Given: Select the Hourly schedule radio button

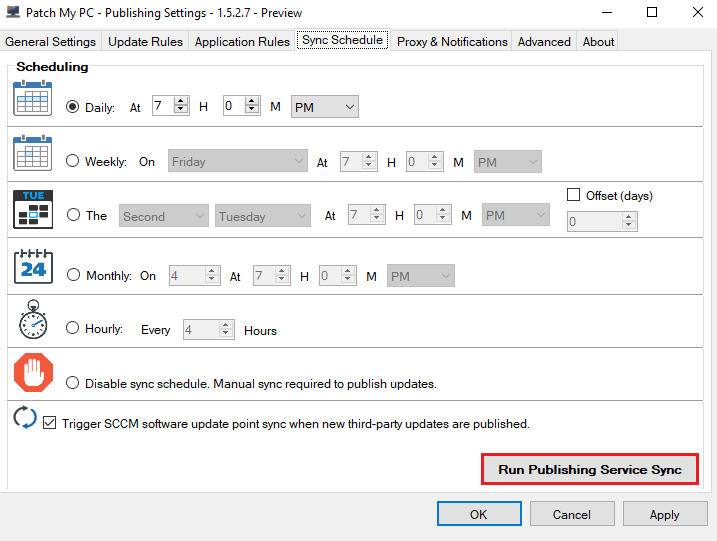Looking at the screenshot, I should point(72,328).
